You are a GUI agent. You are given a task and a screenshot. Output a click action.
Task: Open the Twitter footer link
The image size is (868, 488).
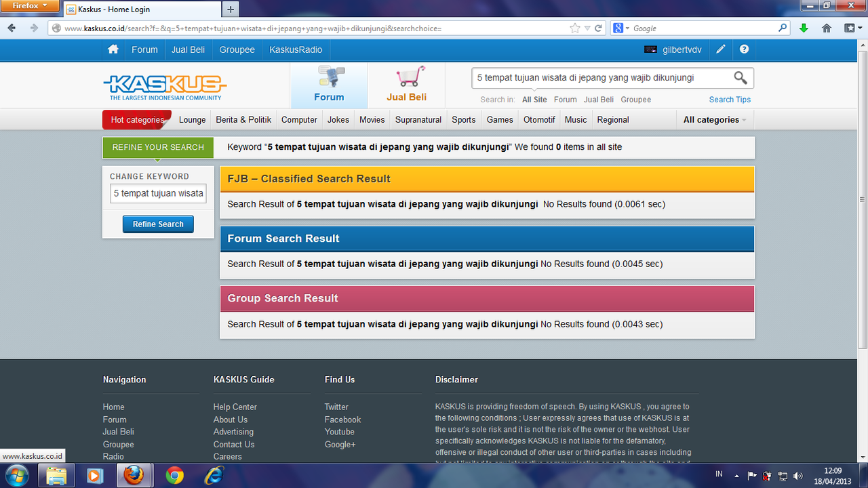click(336, 407)
